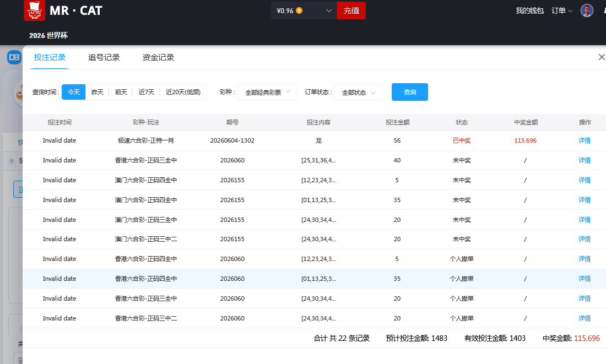Select the 今天 time filter

coord(73,92)
